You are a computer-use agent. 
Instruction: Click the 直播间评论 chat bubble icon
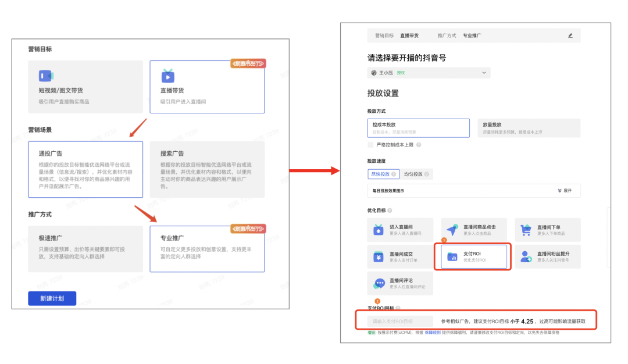pos(379,284)
